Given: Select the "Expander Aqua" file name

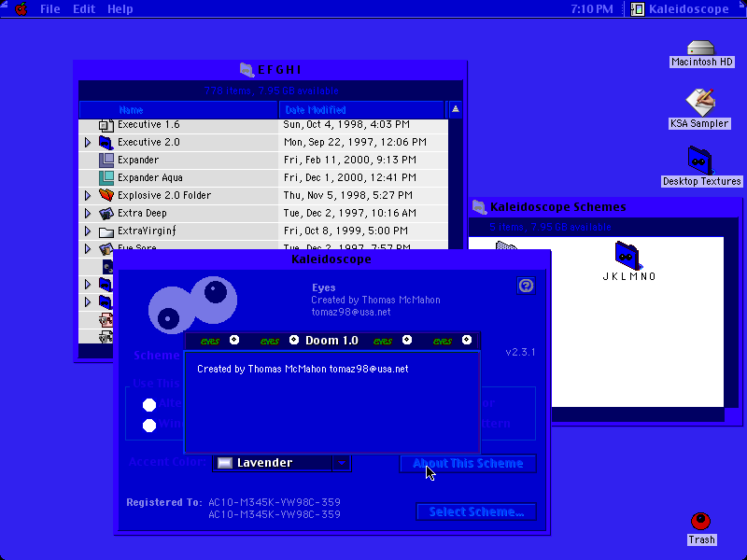Looking at the screenshot, I should pos(150,177).
